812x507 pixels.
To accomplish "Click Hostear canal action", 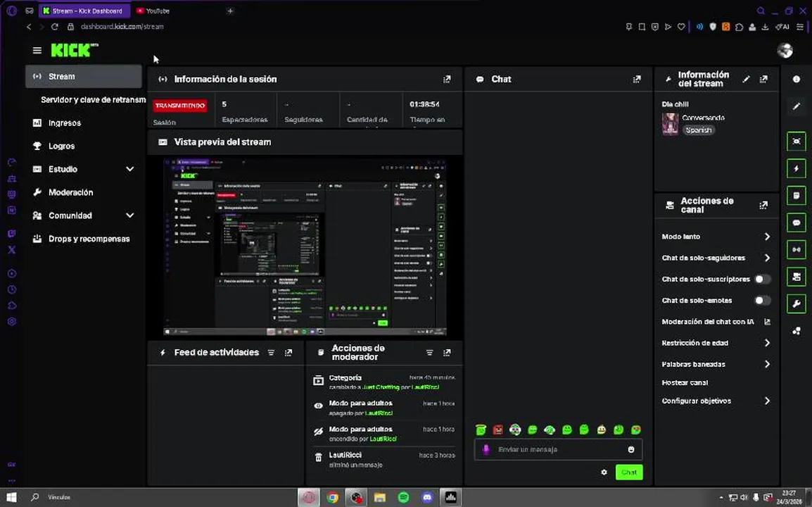I will [x=685, y=382].
